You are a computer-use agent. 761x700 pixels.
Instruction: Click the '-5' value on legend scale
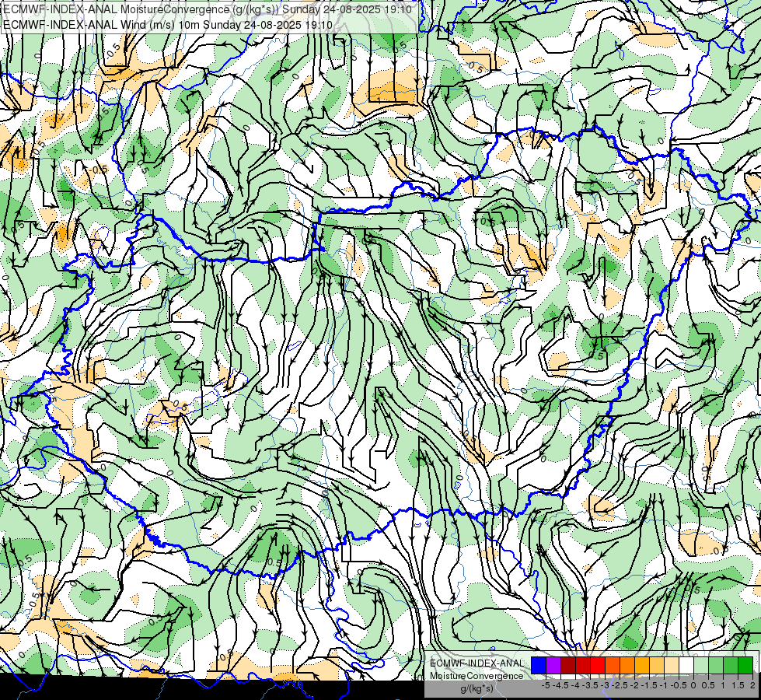546,685
